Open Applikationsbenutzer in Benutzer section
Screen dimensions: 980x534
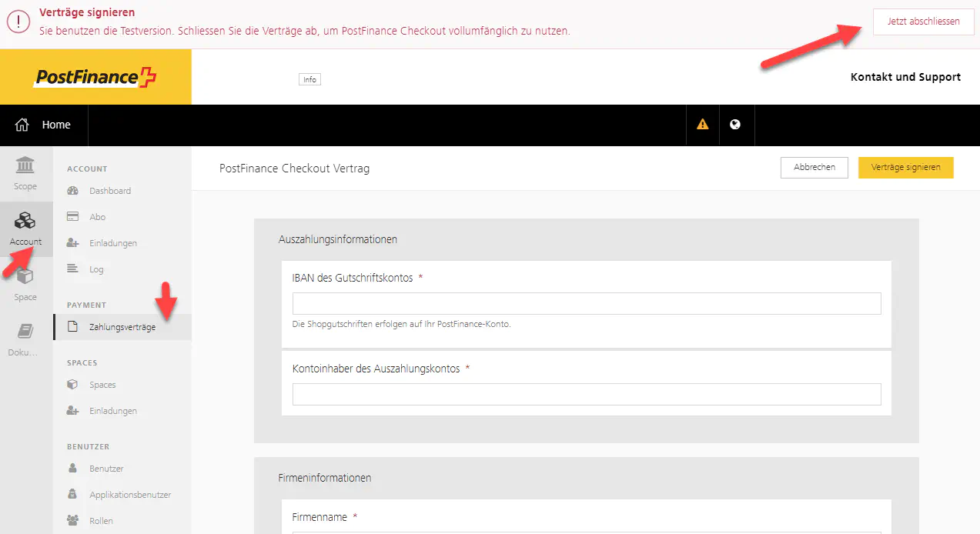(129, 495)
